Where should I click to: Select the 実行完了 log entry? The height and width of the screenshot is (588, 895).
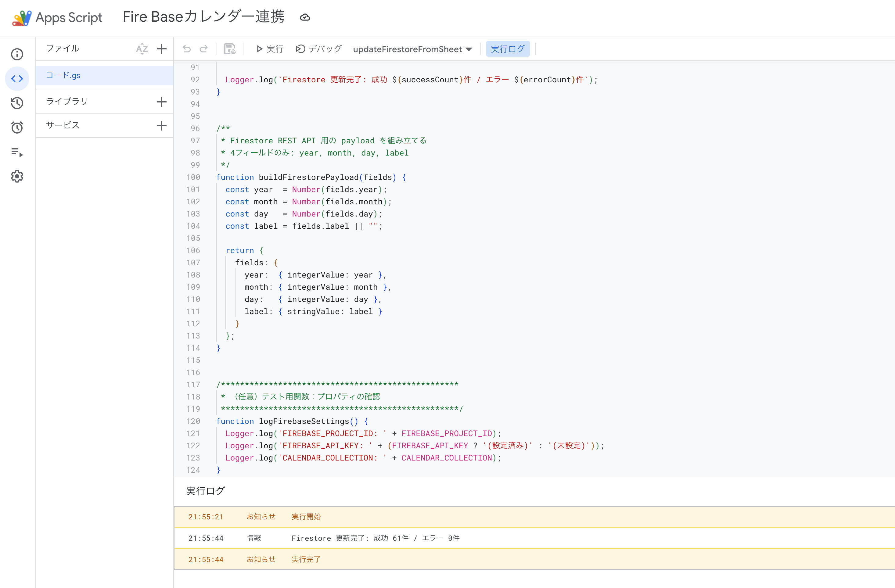pos(534,559)
